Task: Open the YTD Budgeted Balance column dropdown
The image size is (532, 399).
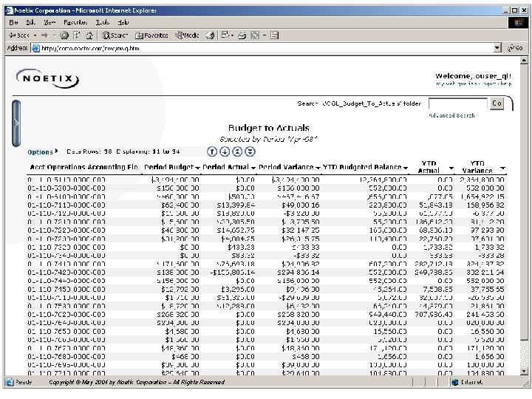Action: [x=405, y=168]
